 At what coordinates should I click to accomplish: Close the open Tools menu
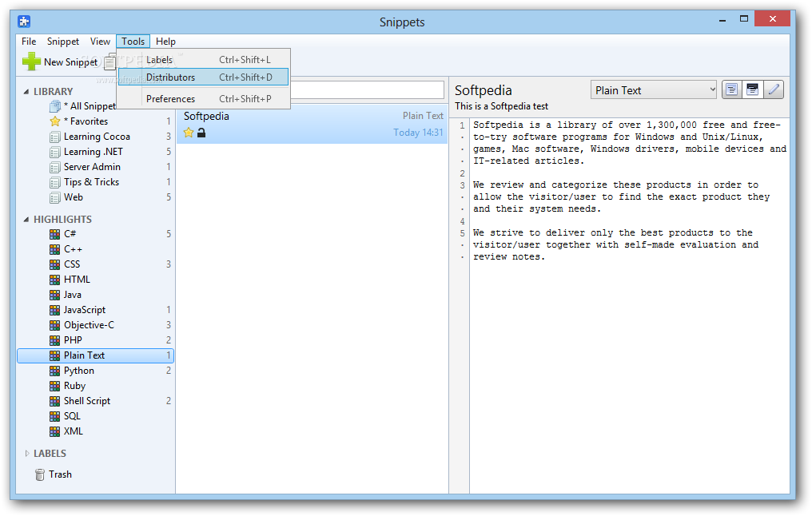pyautogui.click(x=133, y=42)
